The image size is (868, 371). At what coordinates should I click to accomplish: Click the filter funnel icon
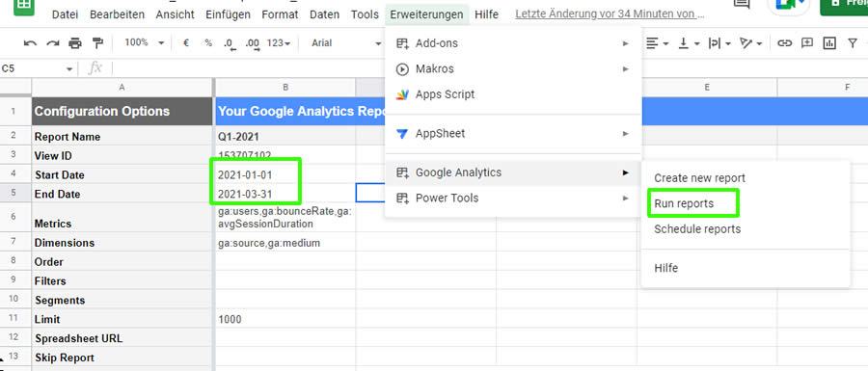[x=853, y=43]
